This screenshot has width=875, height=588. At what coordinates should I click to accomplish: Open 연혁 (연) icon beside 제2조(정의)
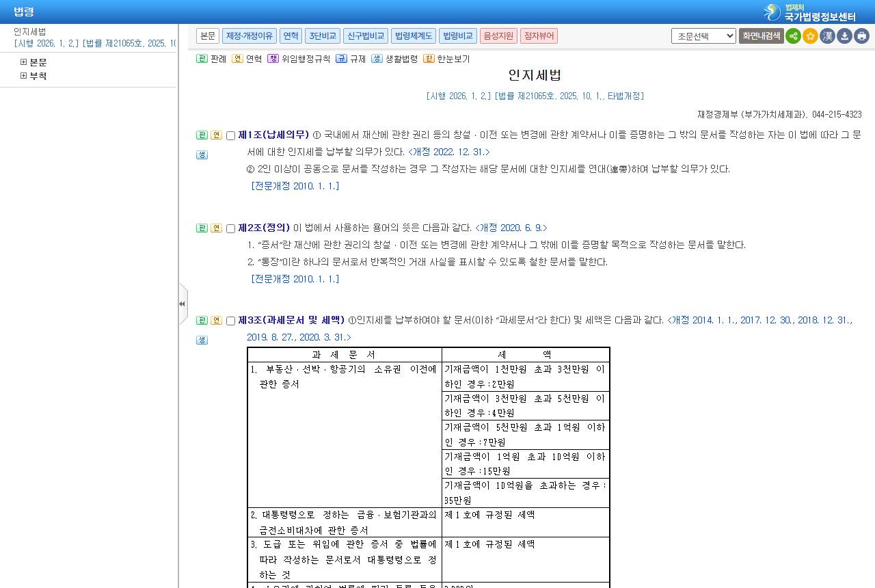[x=216, y=228]
